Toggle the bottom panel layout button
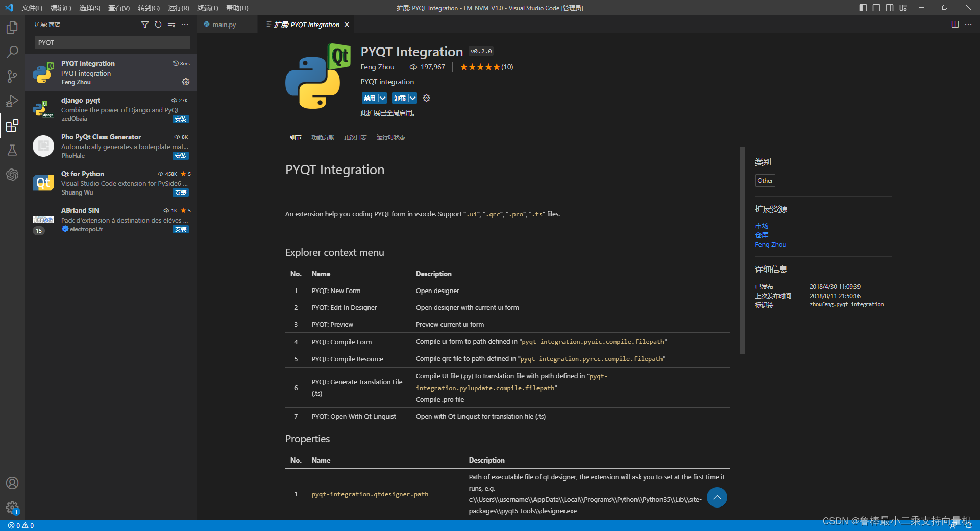 tap(876, 8)
